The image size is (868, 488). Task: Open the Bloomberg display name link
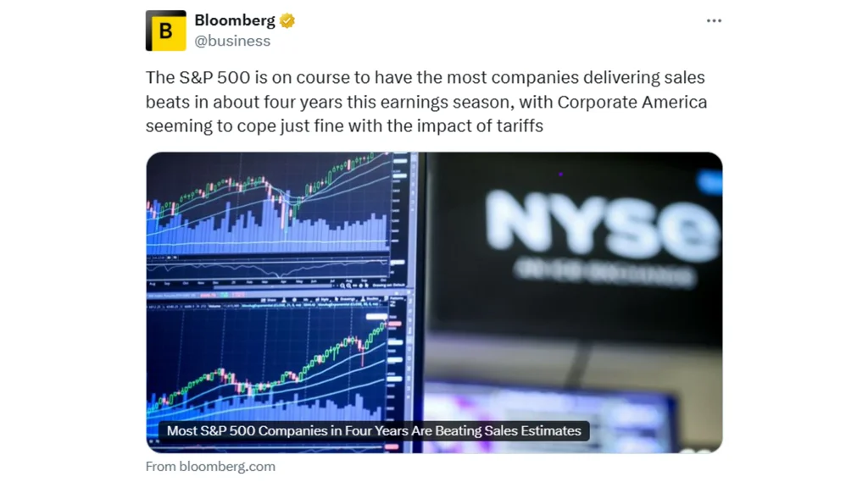(x=235, y=20)
